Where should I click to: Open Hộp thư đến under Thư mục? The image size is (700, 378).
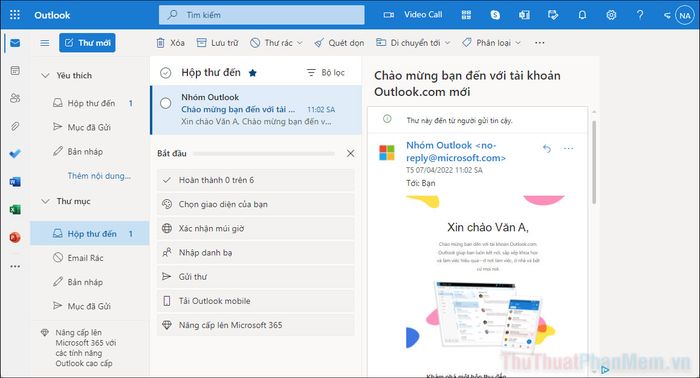(90, 233)
